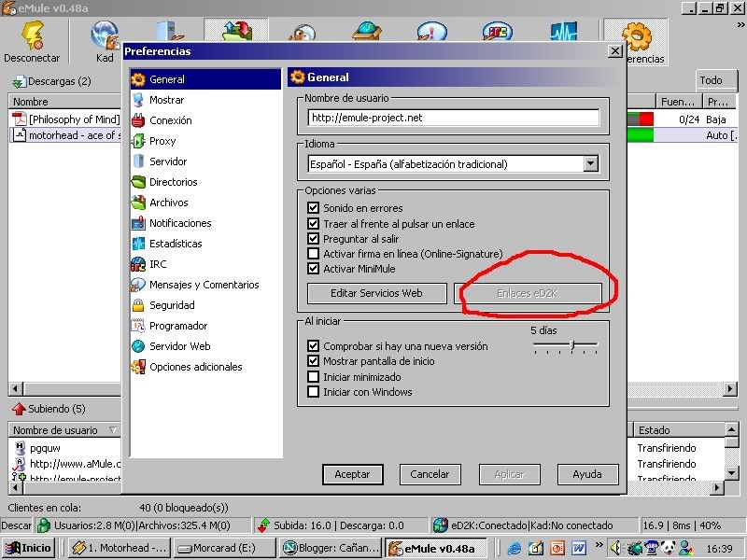Open the IRC icon in eMule main toolbar
The image size is (747, 560).
click(498, 32)
